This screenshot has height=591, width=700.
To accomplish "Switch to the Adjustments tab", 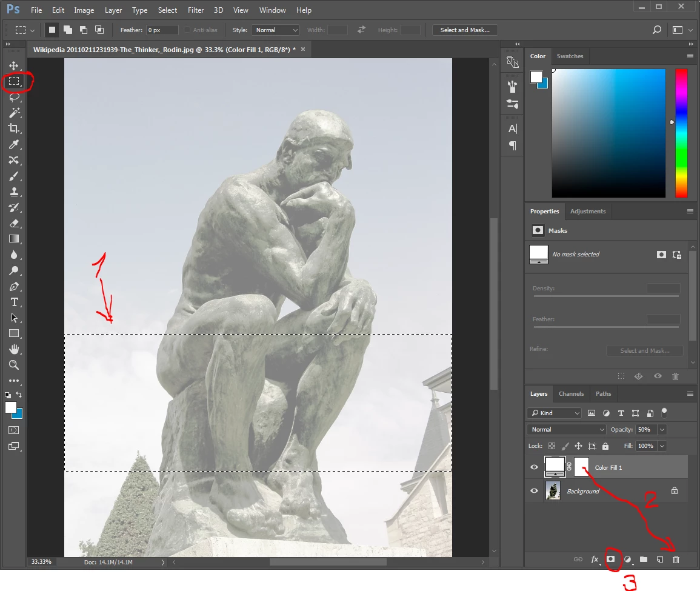I will point(587,211).
